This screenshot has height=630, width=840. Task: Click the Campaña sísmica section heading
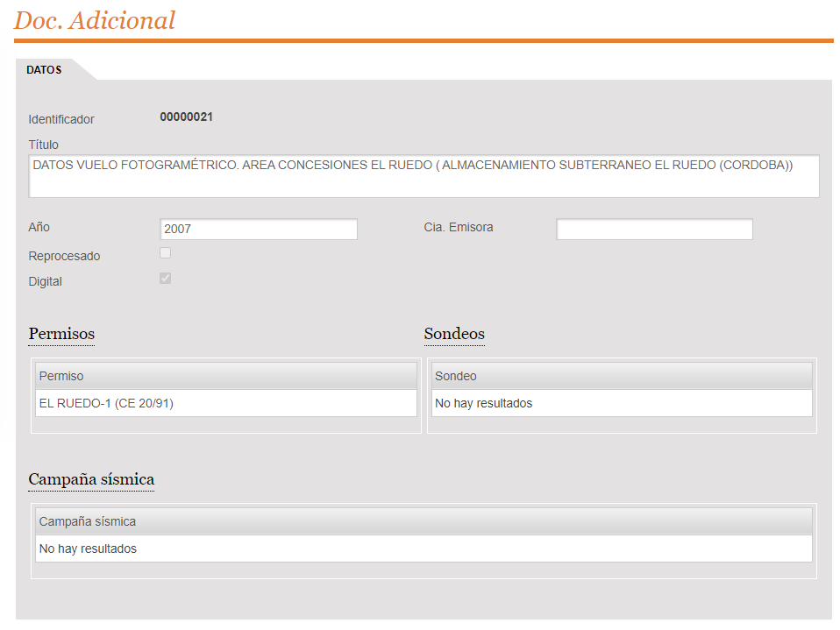pyautogui.click(x=91, y=479)
